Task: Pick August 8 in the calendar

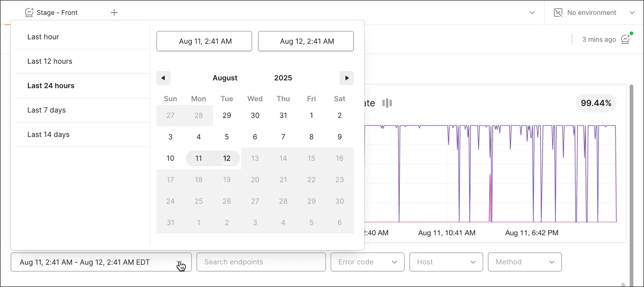Action: click(x=312, y=137)
